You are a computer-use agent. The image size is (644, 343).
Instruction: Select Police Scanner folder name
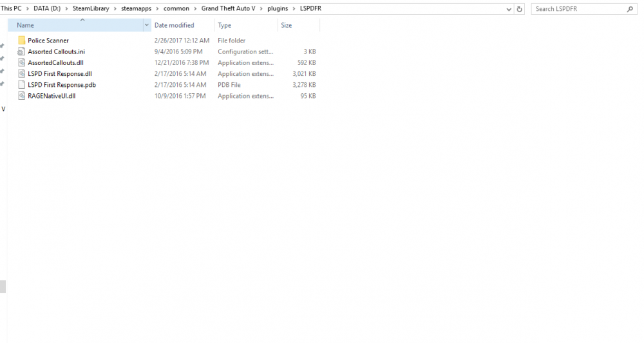pyautogui.click(x=48, y=40)
